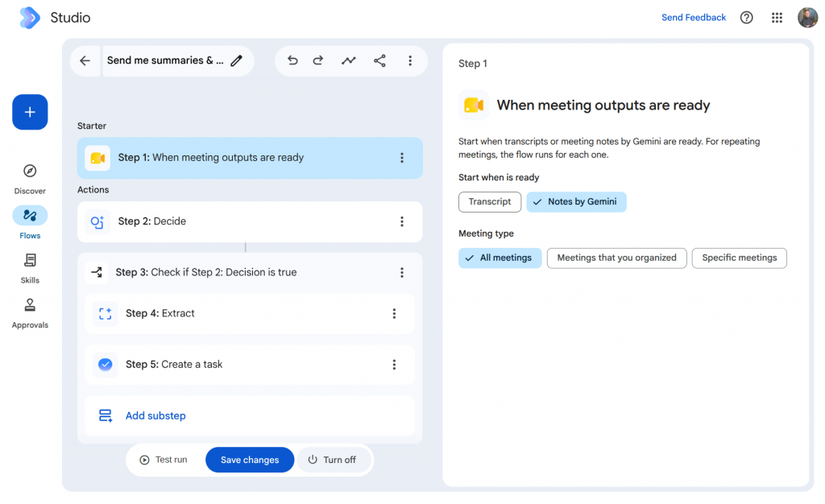Click the 'Meeting type' label

click(486, 233)
